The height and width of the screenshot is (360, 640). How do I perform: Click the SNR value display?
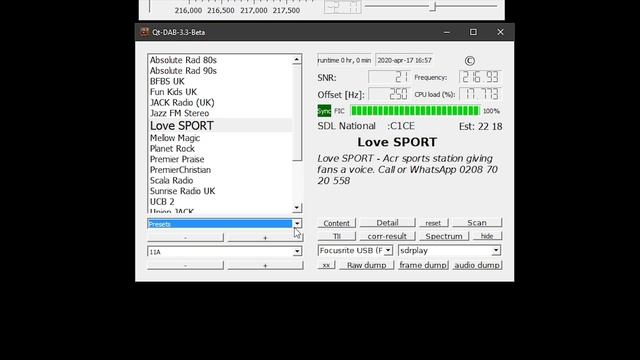point(389,77)
